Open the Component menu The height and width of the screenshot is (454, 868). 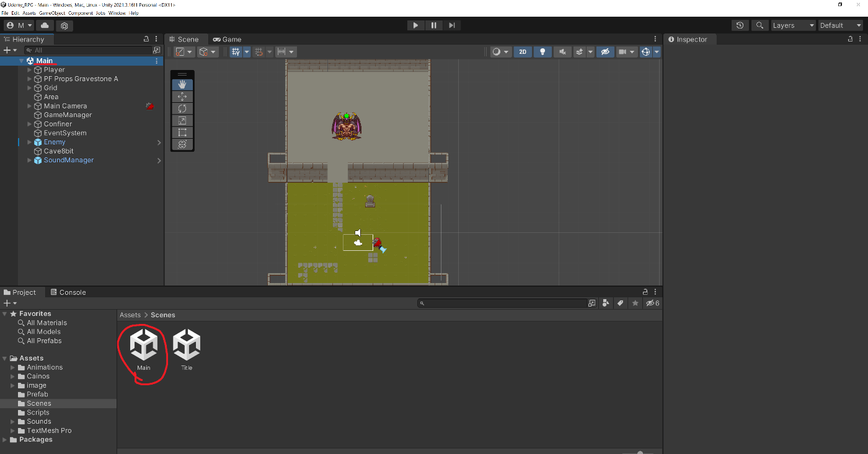point(80,13)
